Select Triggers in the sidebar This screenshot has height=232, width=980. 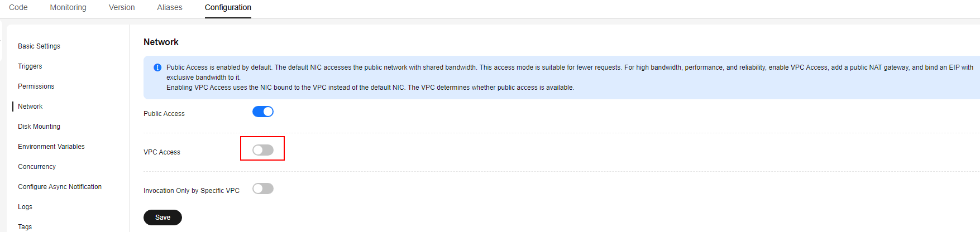[x=30, y=66]
